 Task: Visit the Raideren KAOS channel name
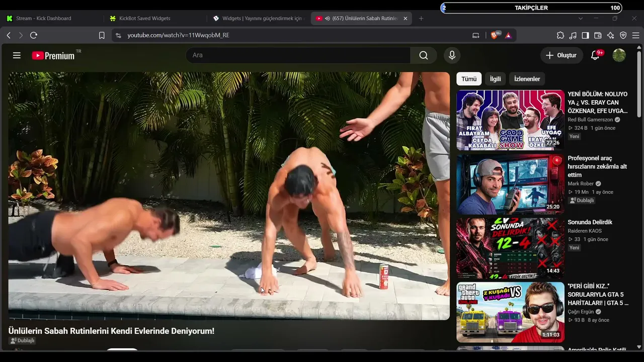tap(585, 231)
